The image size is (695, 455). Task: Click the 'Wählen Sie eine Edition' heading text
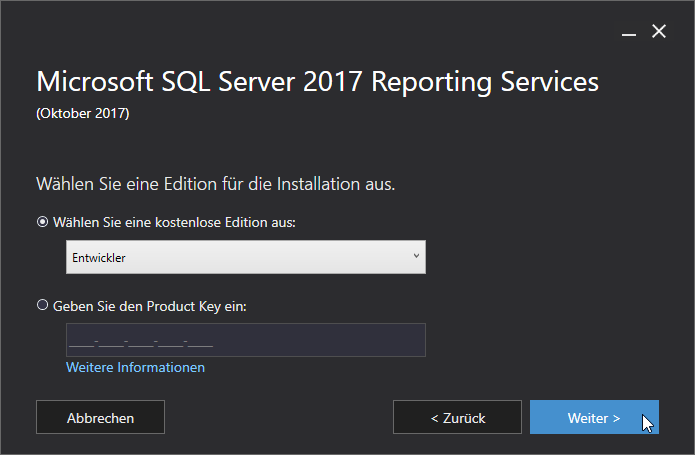[215, 185]
